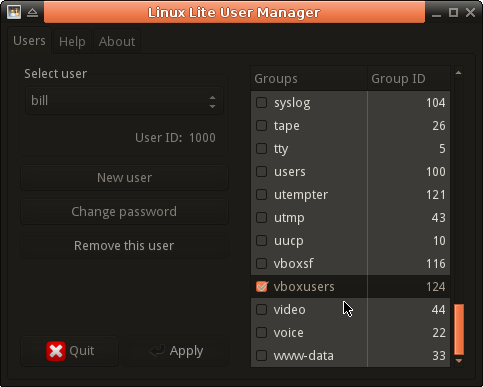Uncheck the vboxusers group checkbox

click(262, 287)
